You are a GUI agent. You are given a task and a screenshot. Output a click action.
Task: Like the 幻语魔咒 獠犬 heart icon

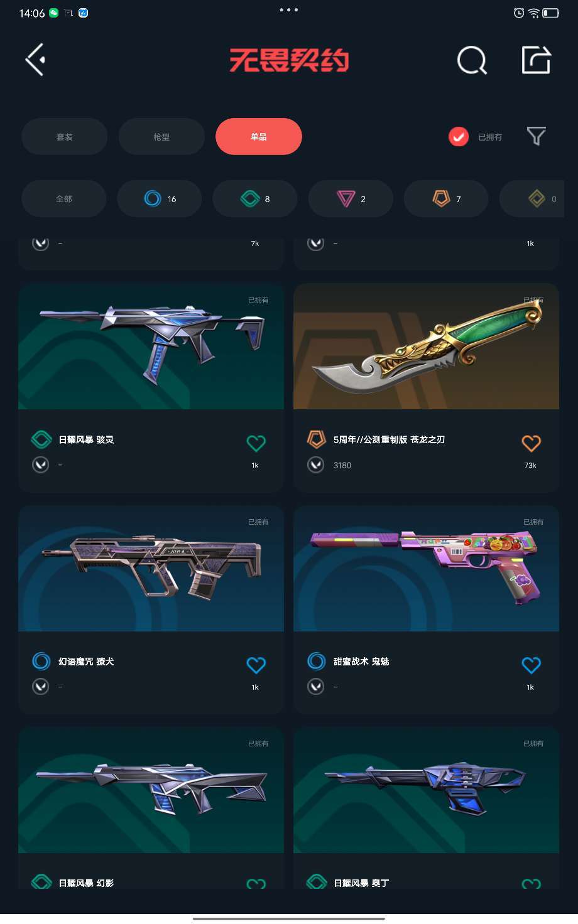click(x=256, y=665)
